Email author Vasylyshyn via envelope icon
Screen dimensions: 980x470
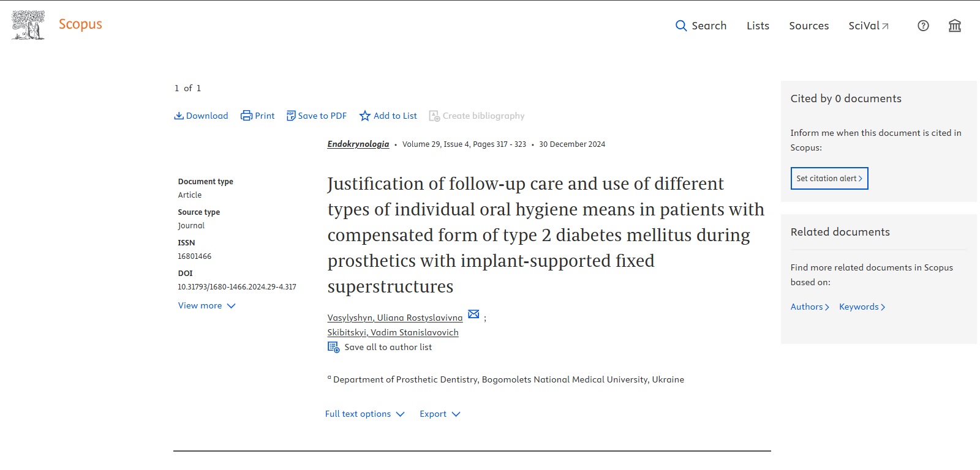[x=473, y=314]
